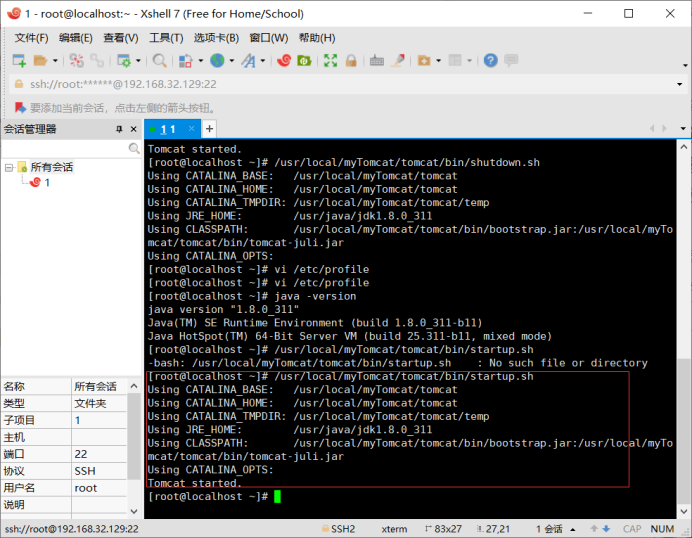Expand the folder-plus dropdown arrow
Screen dimensions: 692x538
point(438,60)
